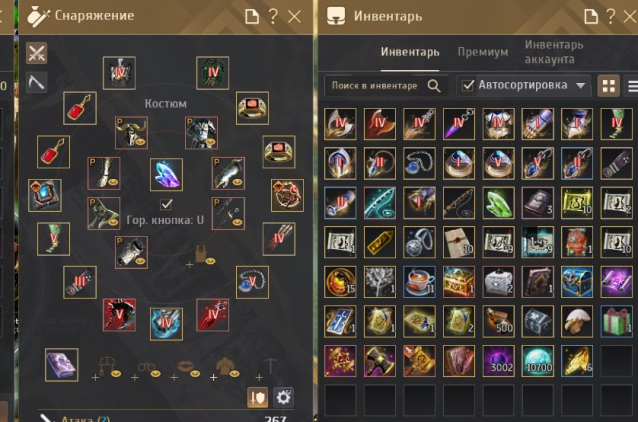
Task: Click the document icon in Инвентарь header
Action: [x=591, y=16]
